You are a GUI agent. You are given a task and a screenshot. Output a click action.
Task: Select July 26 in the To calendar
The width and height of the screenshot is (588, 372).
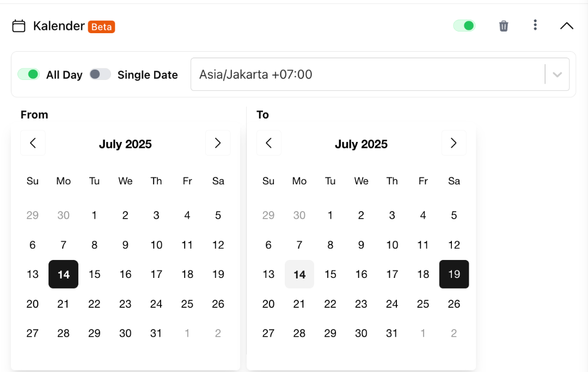[454, 304]
